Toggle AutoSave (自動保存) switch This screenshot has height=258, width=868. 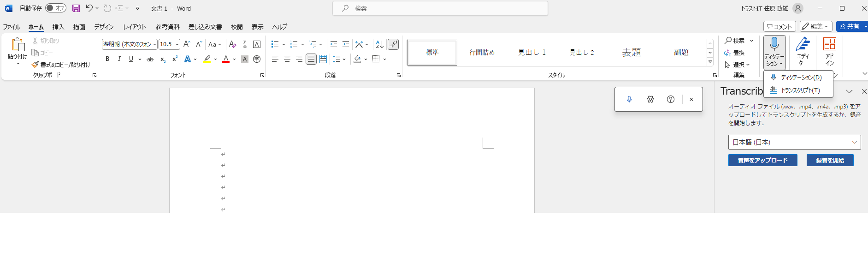pos(56,8)
